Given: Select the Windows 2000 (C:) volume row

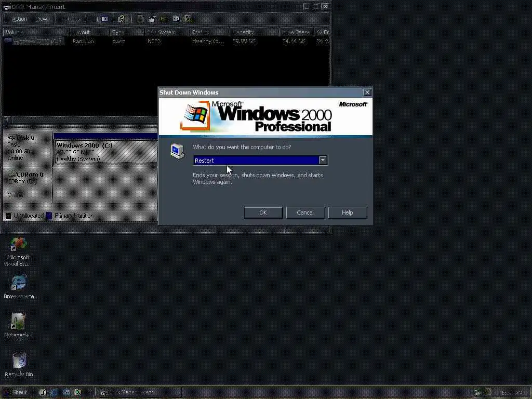Looking at the screenshot, I should pyautogui.click(x=166, y=41).
